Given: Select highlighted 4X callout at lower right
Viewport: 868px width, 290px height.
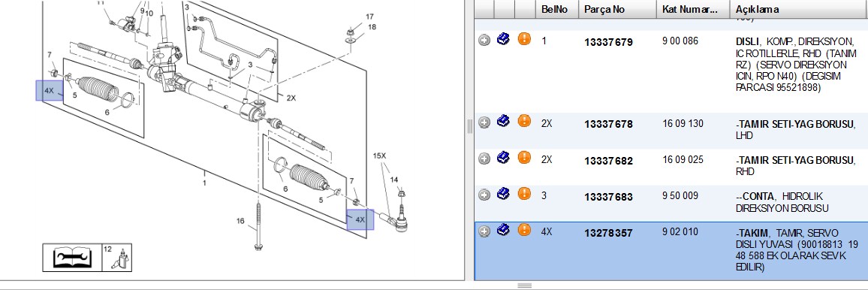Looking at the screenshot, I should coord(360,219).
